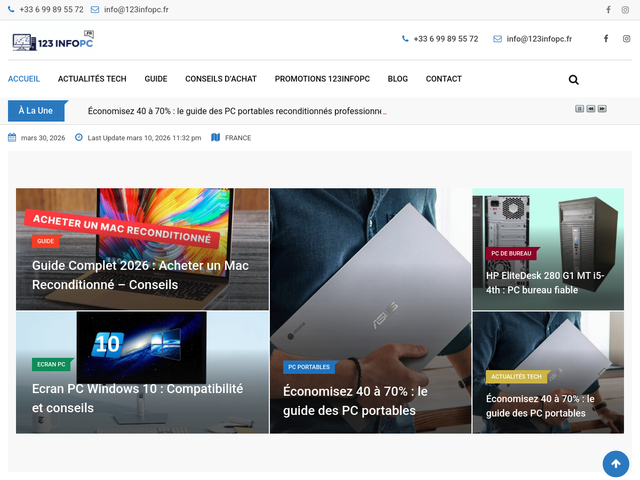Open Facebook icon beside header email
The height and width of the screenshot is (480, 640).
point(606,39)
